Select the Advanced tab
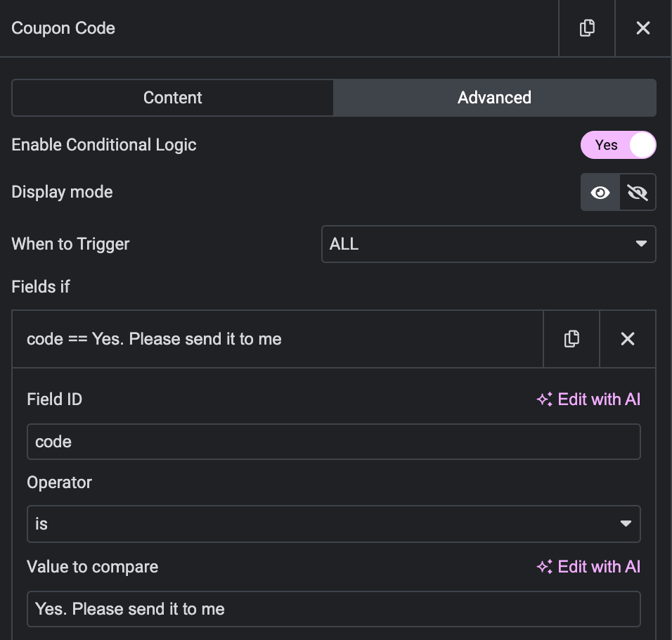672x640 pixels. click(x=495, y=98)
